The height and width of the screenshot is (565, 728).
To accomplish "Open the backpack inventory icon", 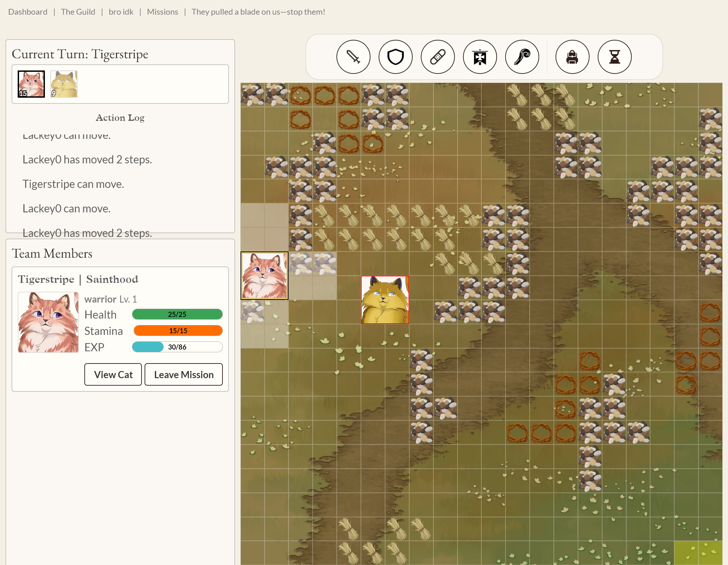I will click(x=572, y=57).
